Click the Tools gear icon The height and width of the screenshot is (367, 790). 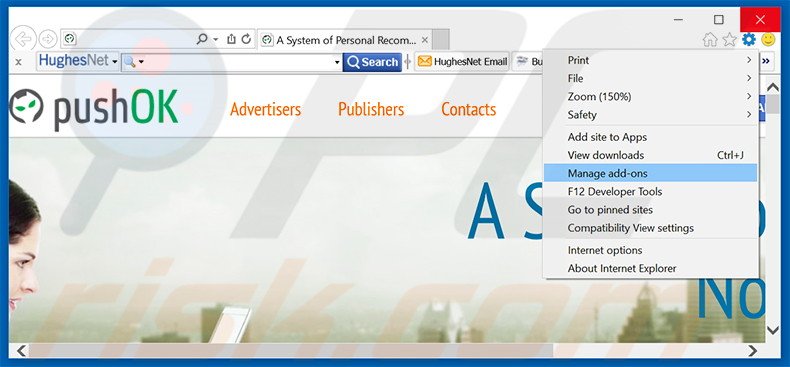(x=749, y=39)
